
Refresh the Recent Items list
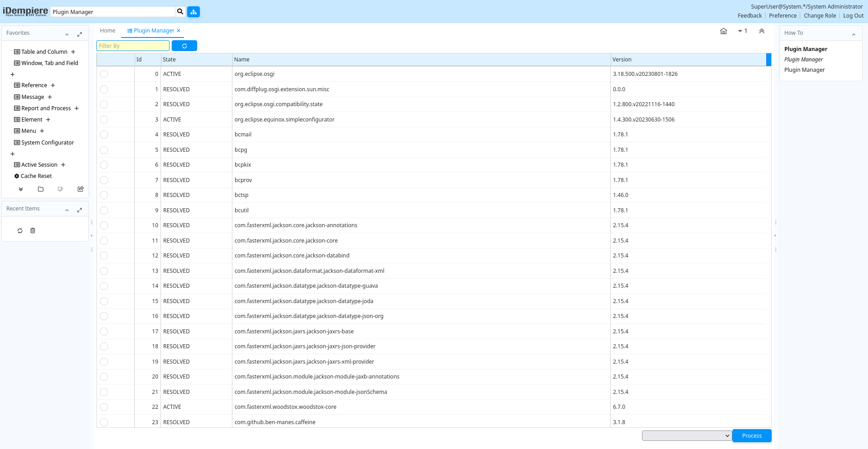pyautogui.click(x=20, y=231)
